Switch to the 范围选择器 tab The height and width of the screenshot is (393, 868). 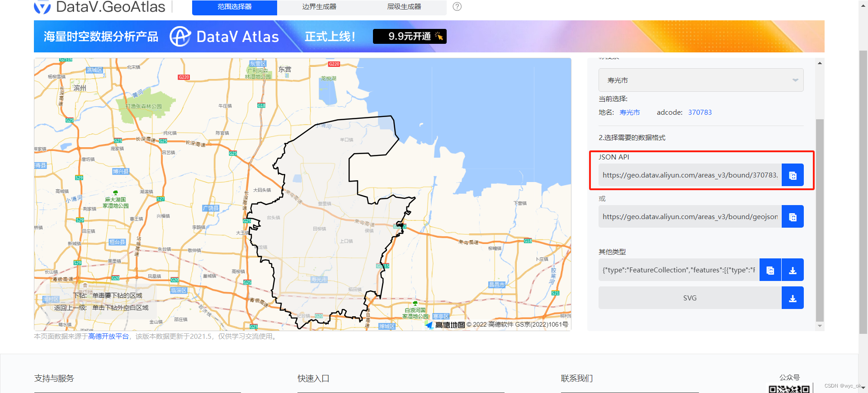click(x=235, y=7)
